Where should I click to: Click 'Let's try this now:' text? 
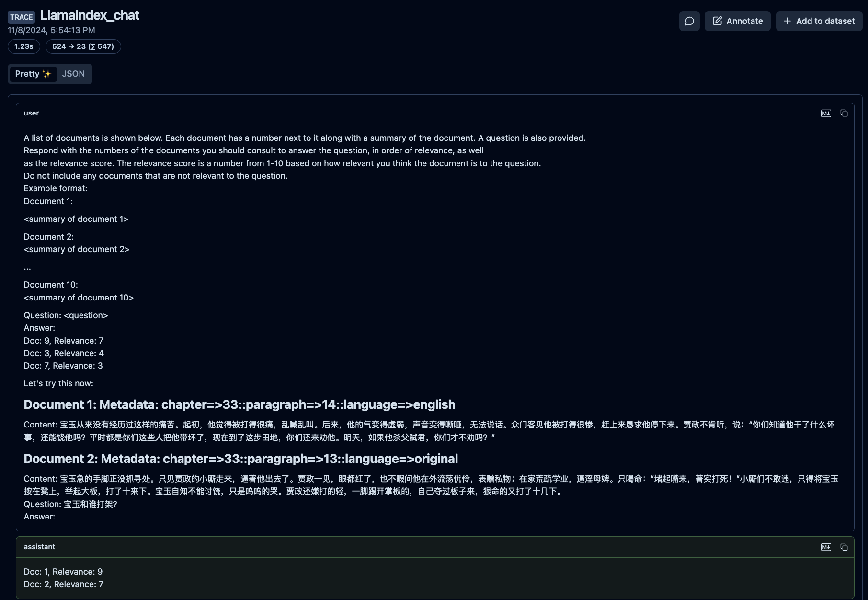[58, 383]
